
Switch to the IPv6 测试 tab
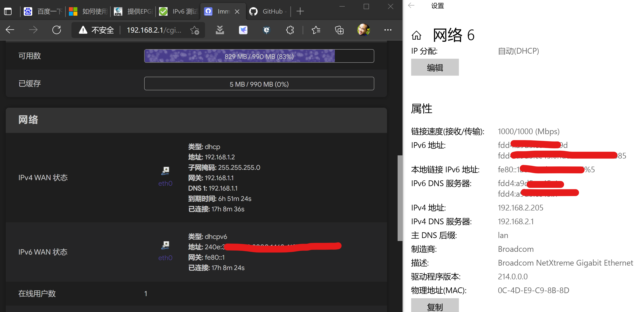[178, 11]
